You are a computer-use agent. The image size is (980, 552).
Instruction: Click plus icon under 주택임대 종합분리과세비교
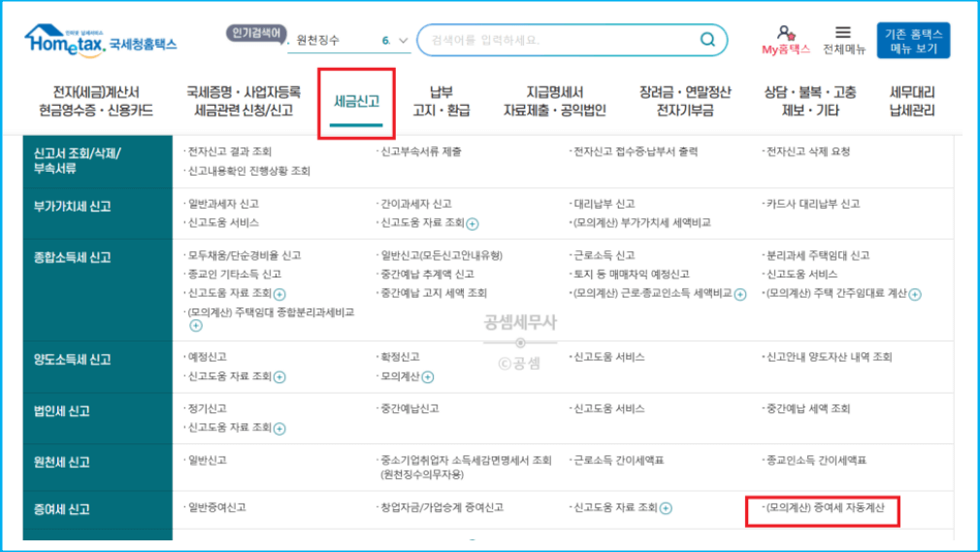[196, 326]
